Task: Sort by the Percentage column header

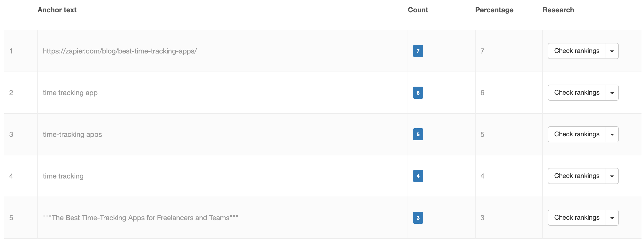Action: [x=494, y=10]
